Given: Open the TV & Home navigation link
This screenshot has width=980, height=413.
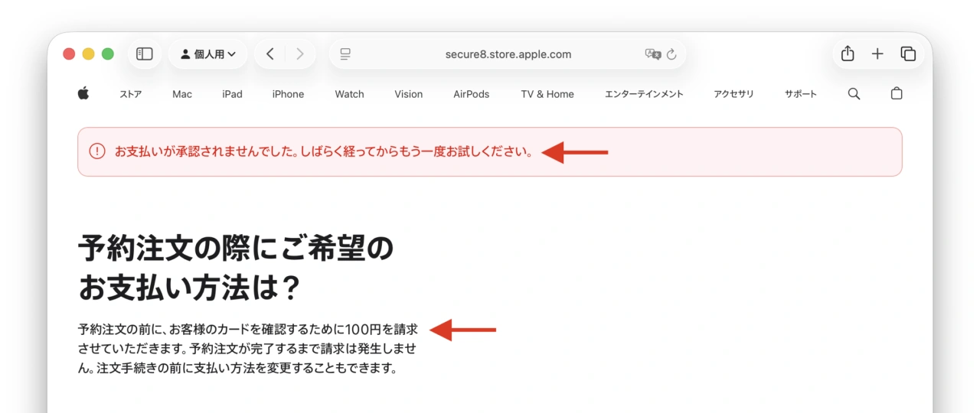Looking at the screenshot, I should [547, 94].
